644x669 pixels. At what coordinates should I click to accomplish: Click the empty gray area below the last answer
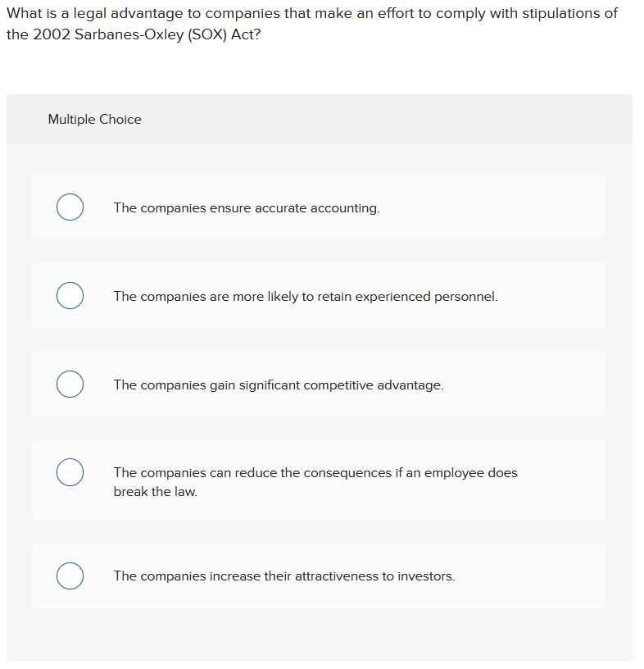pyautogui.click(x=318, y=635)
